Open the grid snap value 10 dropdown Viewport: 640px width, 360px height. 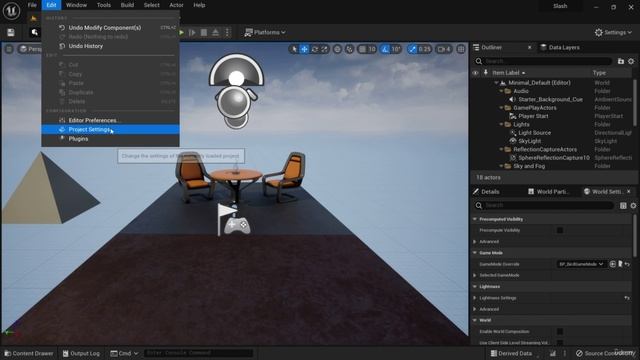[372, 49]
